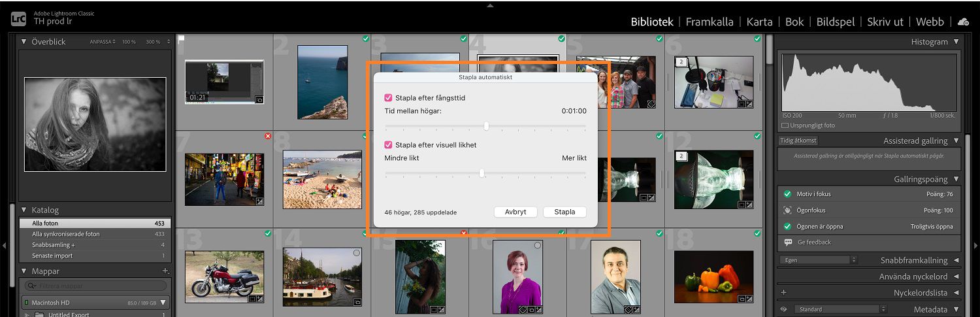The width and height of the screenshot is (980, 317).
Task: Click the Ge feedback speech bubble icon
Action: click(x=787, y=242)
